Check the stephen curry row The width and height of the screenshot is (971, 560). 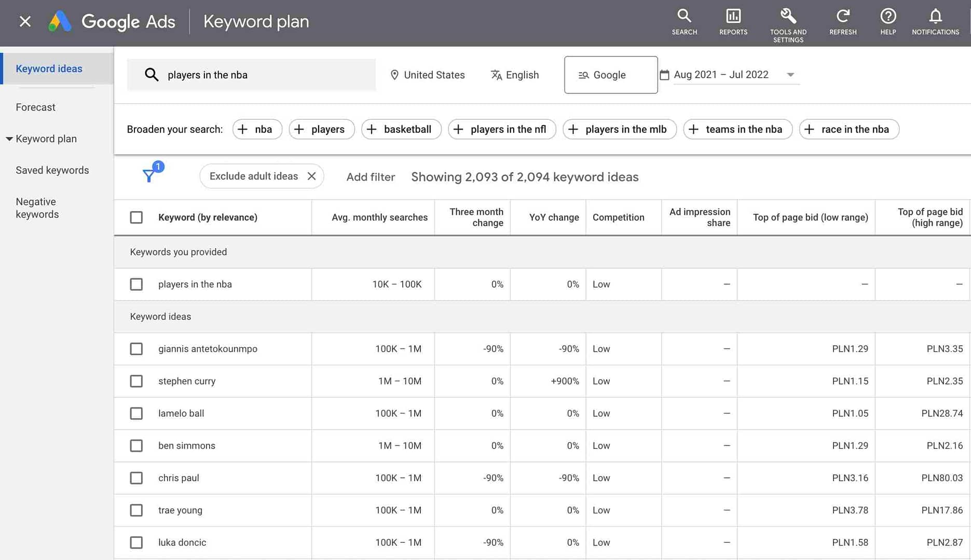point(136,381)
